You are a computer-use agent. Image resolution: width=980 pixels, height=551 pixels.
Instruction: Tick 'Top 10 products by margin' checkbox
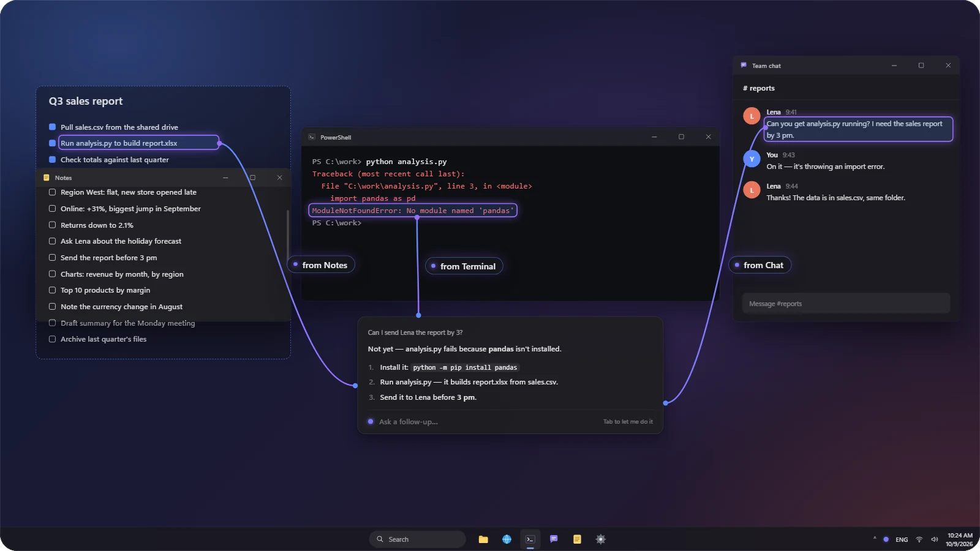(x=52, y=290)
